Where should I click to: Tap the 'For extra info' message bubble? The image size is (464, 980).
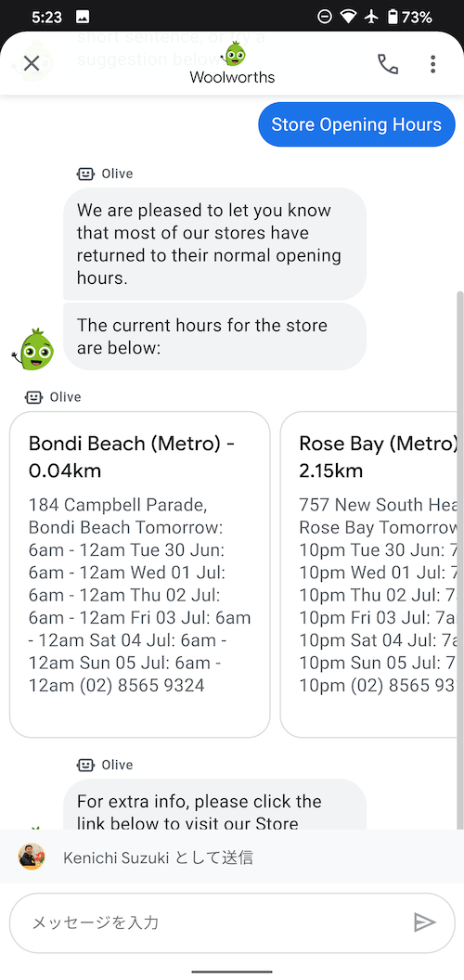pos(214,805)
